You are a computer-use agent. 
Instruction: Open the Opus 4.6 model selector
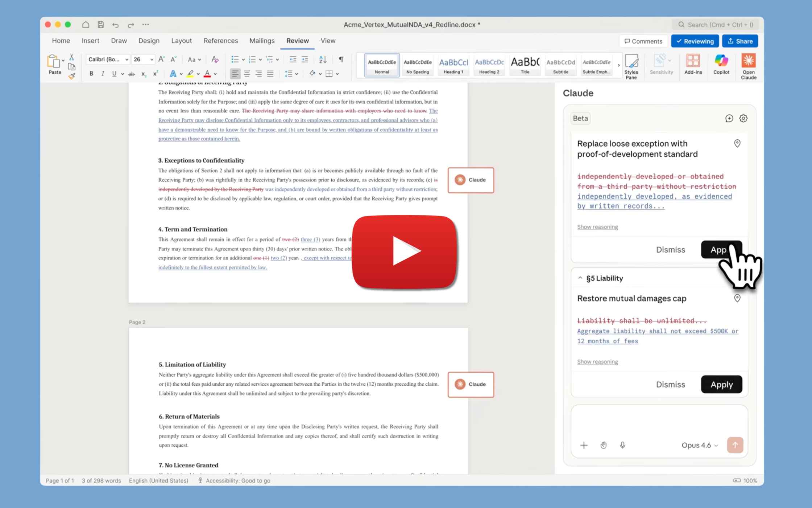699,445
